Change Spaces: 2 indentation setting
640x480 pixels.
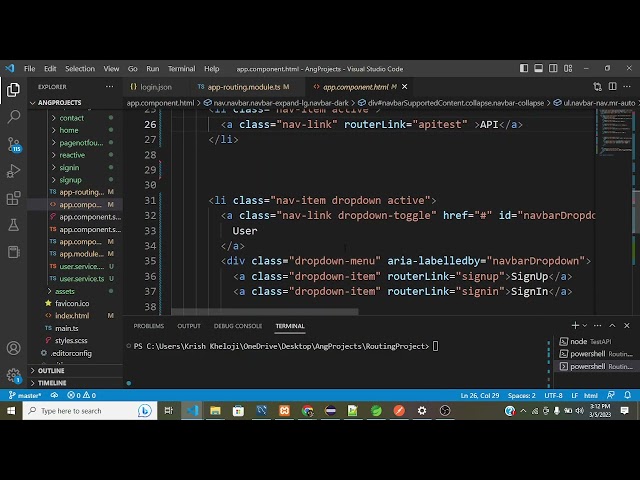tap(521, 395)
